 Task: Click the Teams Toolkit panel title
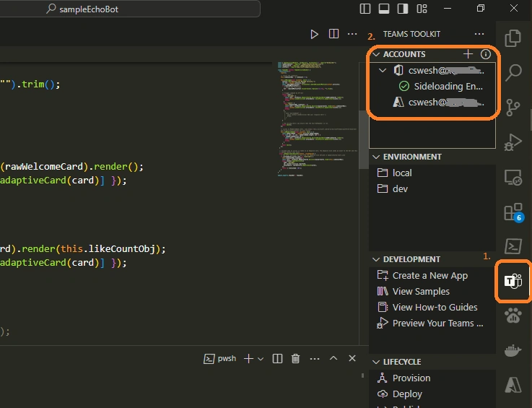pos(411,34)
